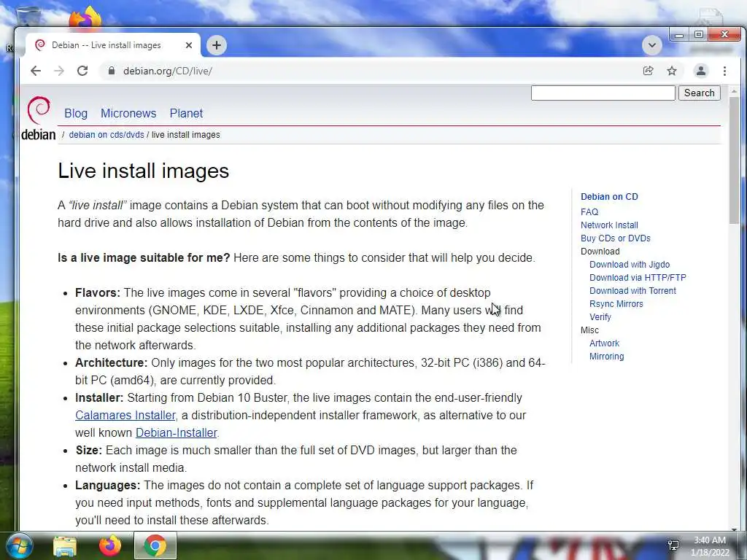Viewport: 747px width, 560px height.
Task: Open tab search dropdown arrow
Action: (652, 45)
